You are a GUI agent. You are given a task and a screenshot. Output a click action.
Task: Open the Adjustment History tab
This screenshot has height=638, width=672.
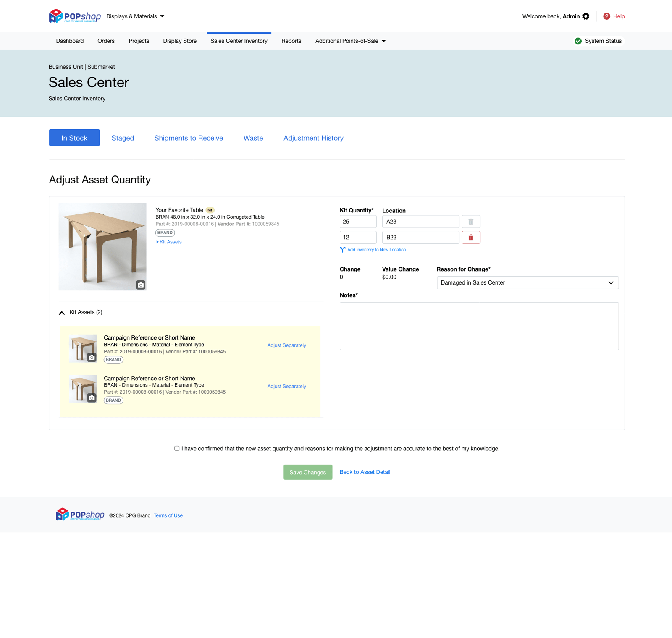point(313,138)
